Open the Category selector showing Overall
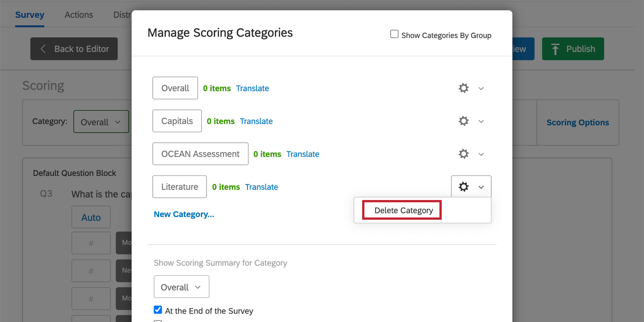This screenshot has height=322, width=644. click(101, 122)
